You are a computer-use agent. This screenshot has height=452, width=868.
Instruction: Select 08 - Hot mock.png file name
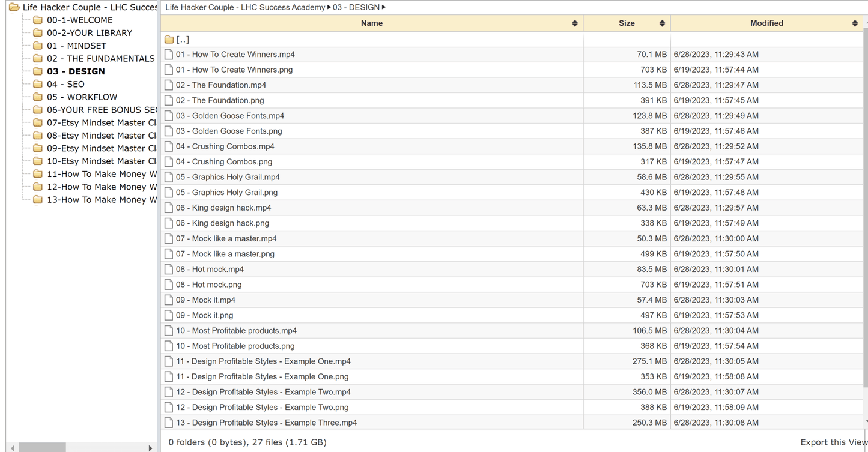209,285
